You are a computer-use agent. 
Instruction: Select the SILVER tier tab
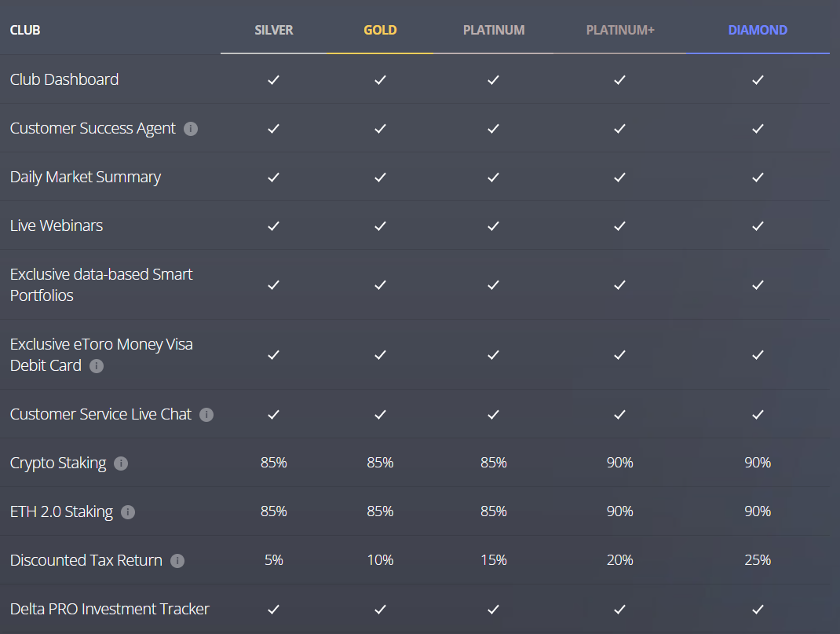pyautogui.click(x=274, y=30)
